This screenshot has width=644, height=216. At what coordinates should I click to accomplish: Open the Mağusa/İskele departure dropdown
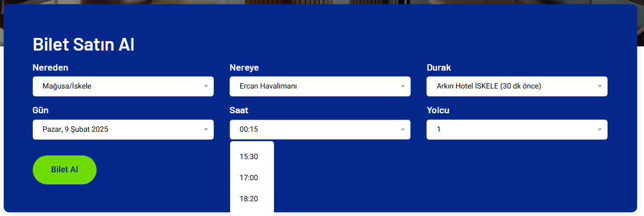pos(123,86)
